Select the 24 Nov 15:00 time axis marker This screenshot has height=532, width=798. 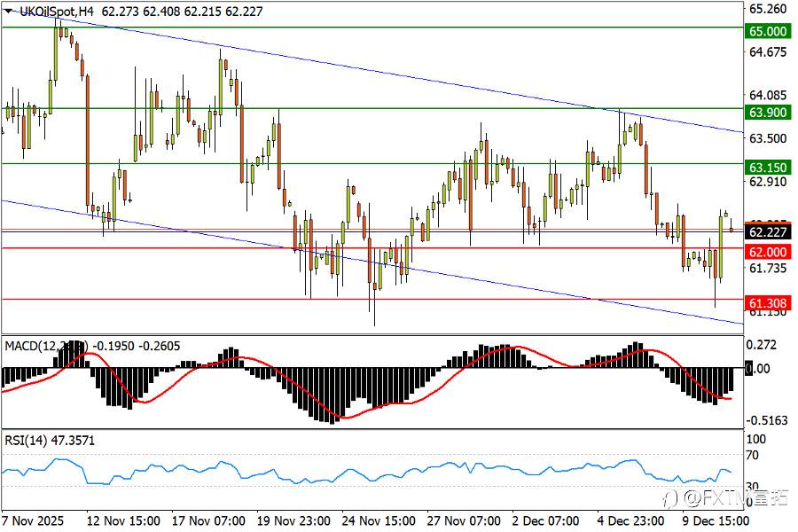click(379, 521)
